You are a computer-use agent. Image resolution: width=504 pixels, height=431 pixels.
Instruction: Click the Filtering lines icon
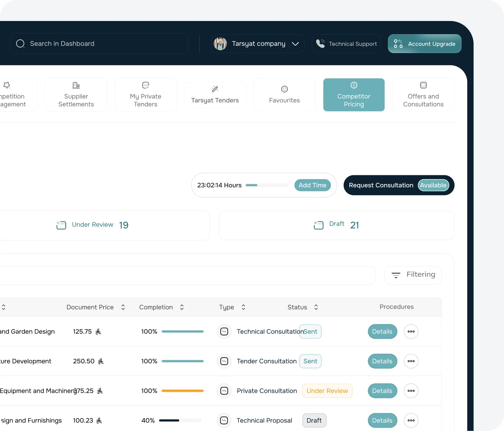point(396,275)
